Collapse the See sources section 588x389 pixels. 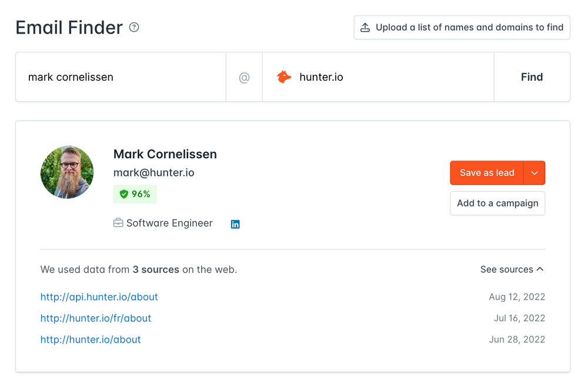pos(512,269)
